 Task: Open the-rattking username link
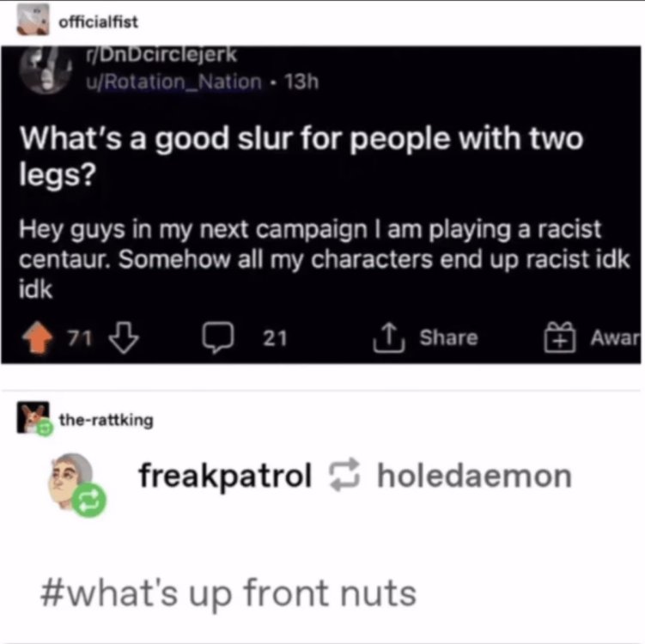(x=106, y=420)
